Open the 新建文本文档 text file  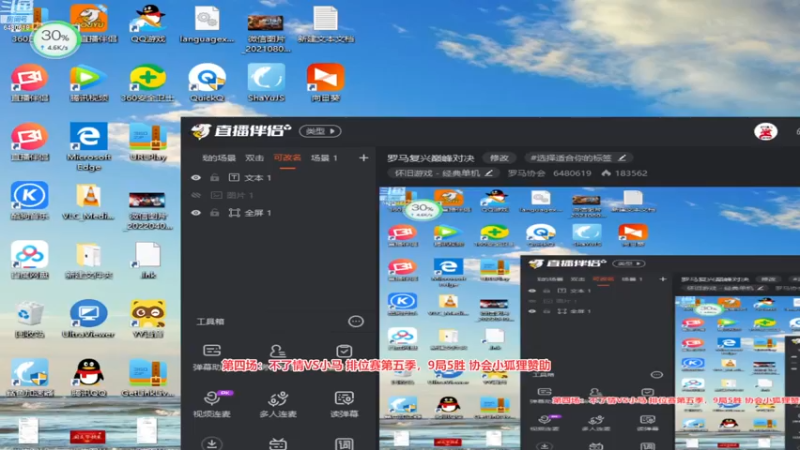click(326, 24)
